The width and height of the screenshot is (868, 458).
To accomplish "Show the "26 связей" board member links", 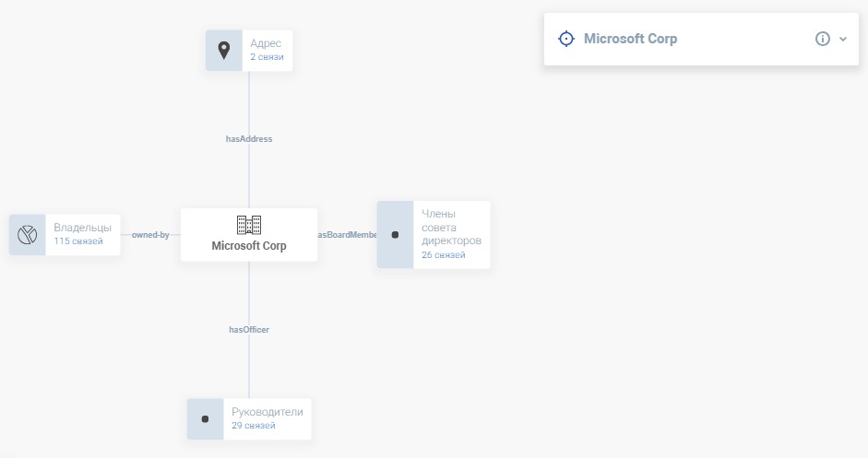I will (444, 254).
